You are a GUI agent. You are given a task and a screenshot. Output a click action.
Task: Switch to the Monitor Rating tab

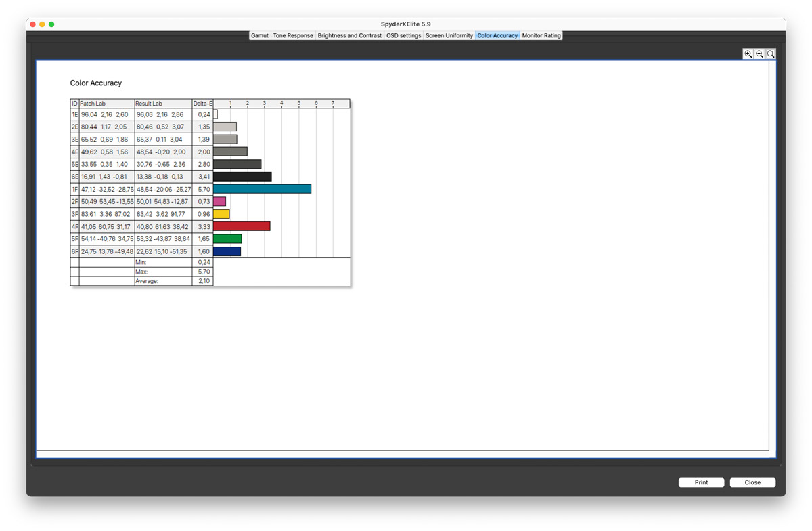pyautogui.click(x=541, y=35)
